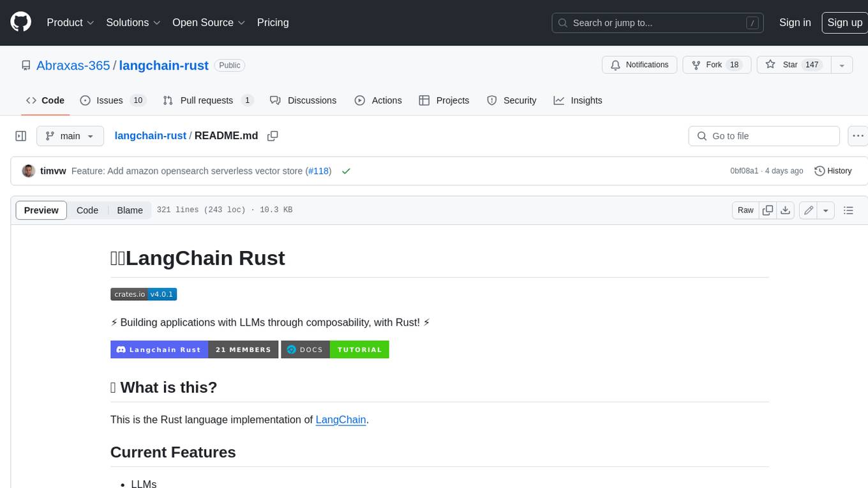Viewport: 868px width, 488px height.
Task: Click the Issues count badge 10
Action: click(138, 100)
